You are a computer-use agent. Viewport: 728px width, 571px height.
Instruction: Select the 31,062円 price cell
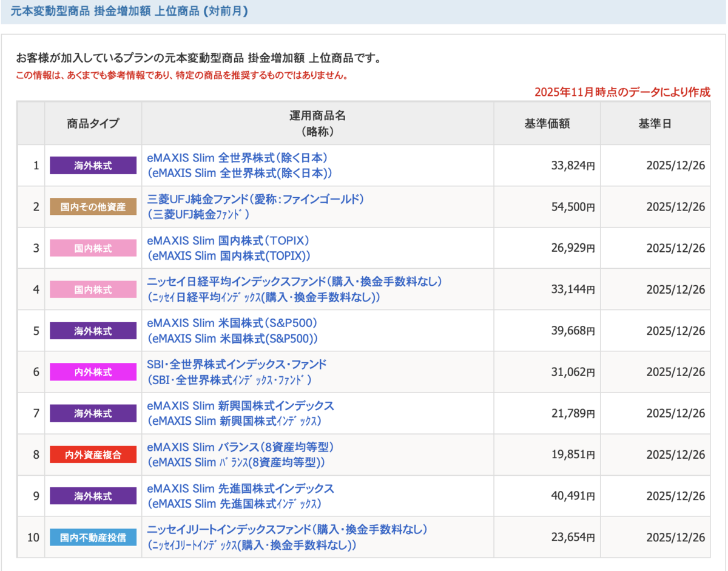click(x=547, y=371)
